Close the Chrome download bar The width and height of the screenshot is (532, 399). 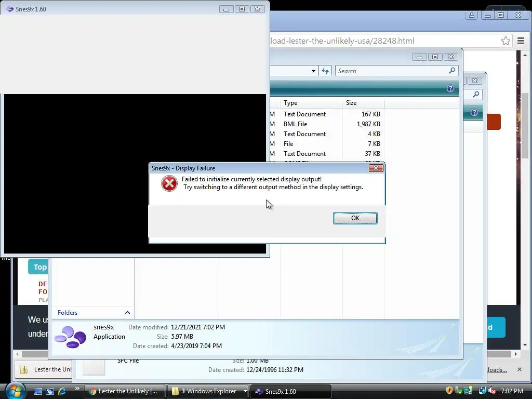[519, 369]
